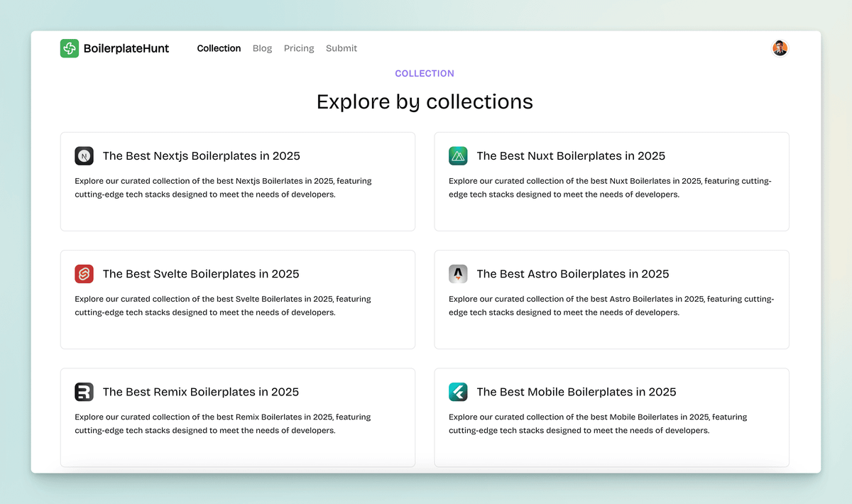Click the BoilerplateHunt green logo icon

point(70,48)
